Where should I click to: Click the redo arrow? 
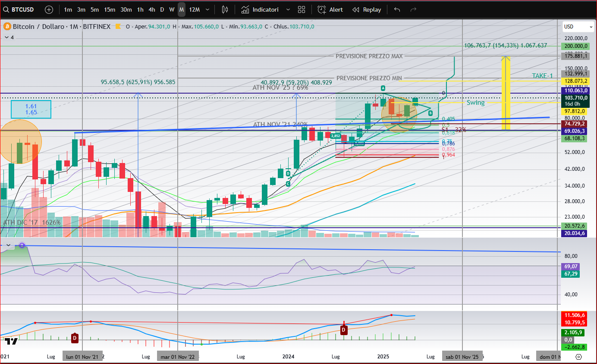click(413, 9)
